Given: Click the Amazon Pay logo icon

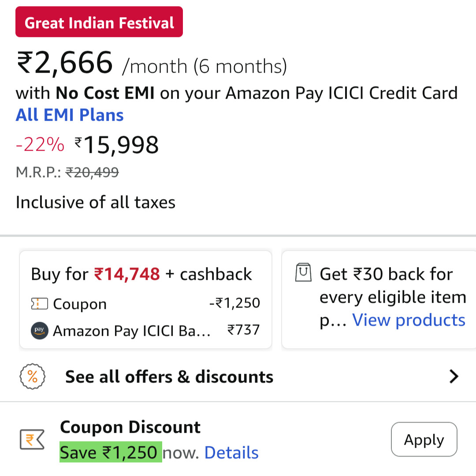Looking at the screenshot, I should tap(39, 330).
